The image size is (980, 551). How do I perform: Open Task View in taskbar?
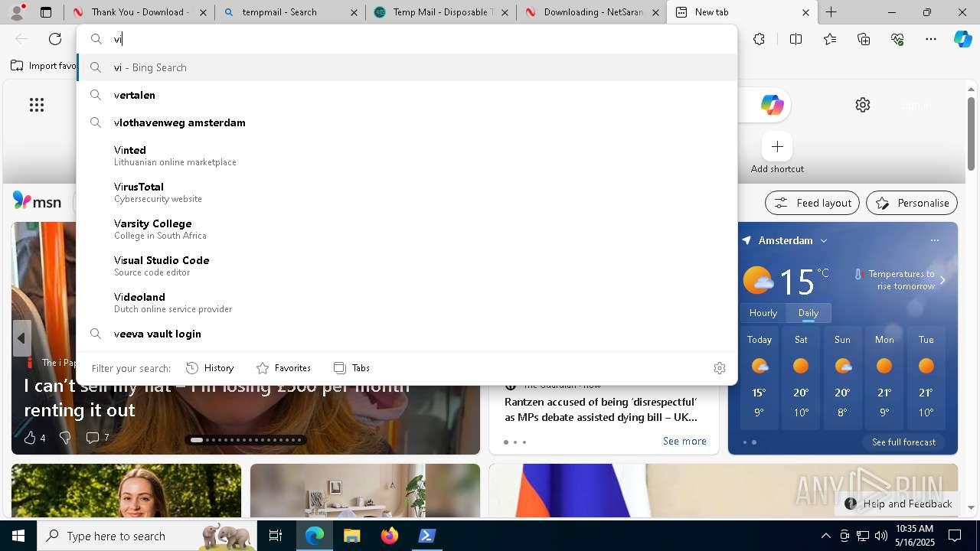click(x=276, y=536)
